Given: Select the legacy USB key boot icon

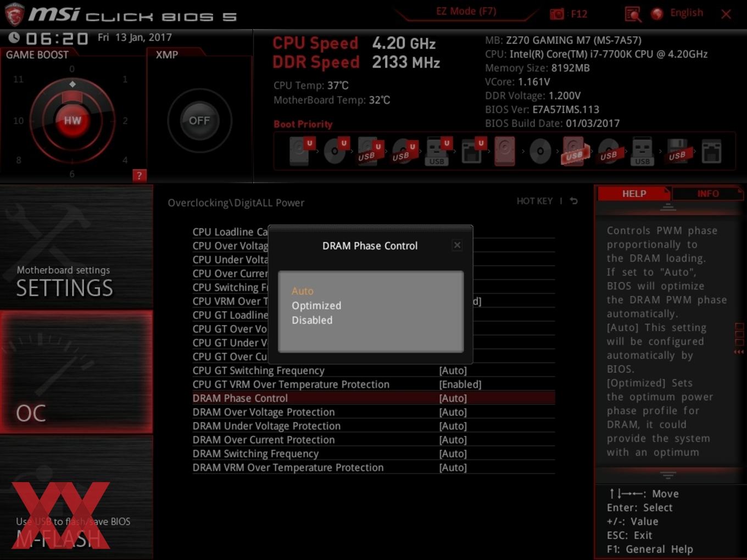Looking at the screenshot, I should coord(642,152).
